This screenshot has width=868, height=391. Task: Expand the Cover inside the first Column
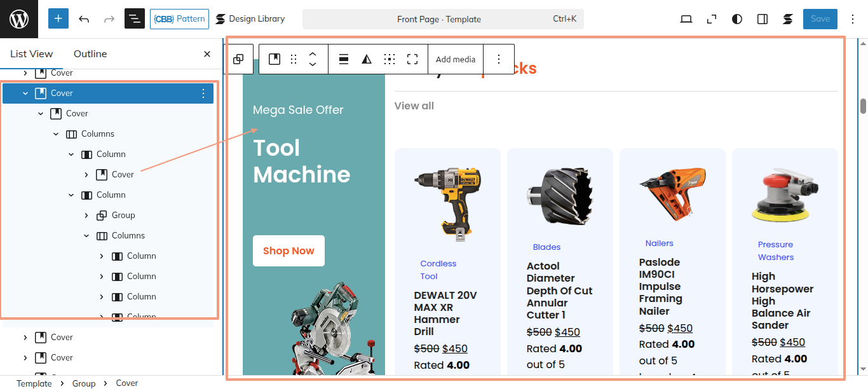click(86, 175)
